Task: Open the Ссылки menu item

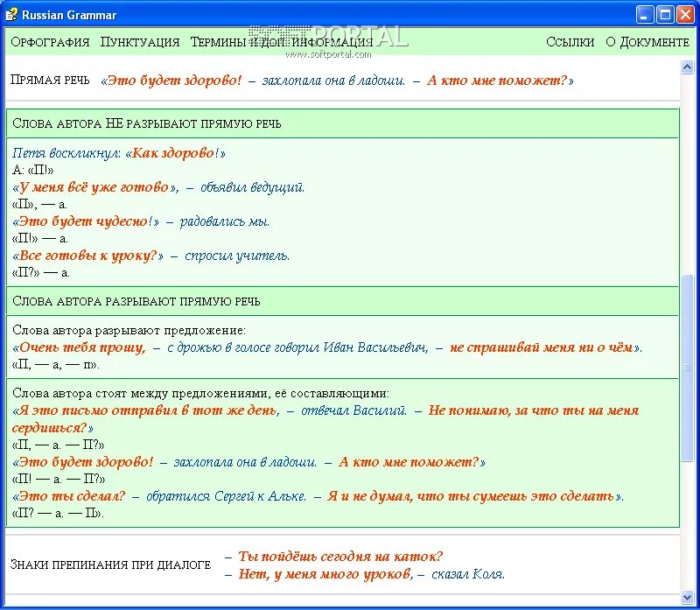Action: [x=570, y=42]
